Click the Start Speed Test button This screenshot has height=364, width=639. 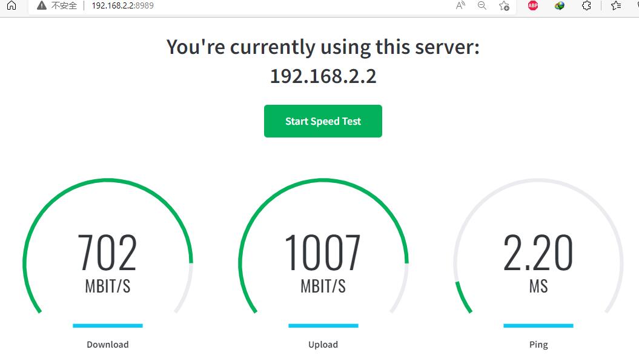[323, 121]
